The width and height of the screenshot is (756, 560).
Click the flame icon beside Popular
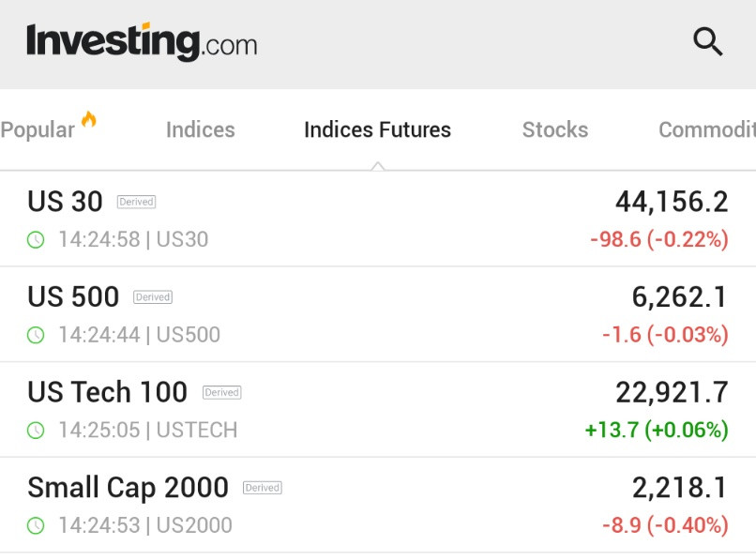click(89, 119)
